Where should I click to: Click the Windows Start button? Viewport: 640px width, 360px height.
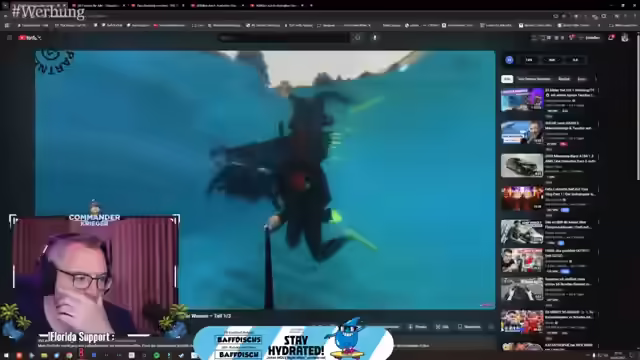(x=6, y=355)
